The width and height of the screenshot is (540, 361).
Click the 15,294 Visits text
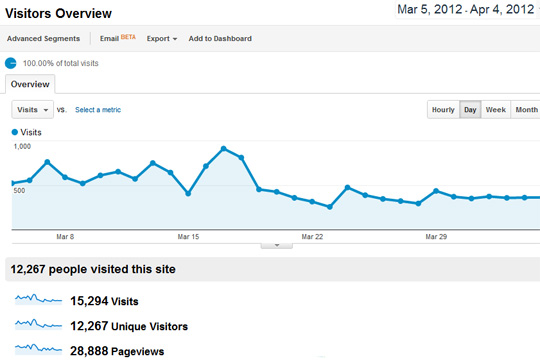104,301
